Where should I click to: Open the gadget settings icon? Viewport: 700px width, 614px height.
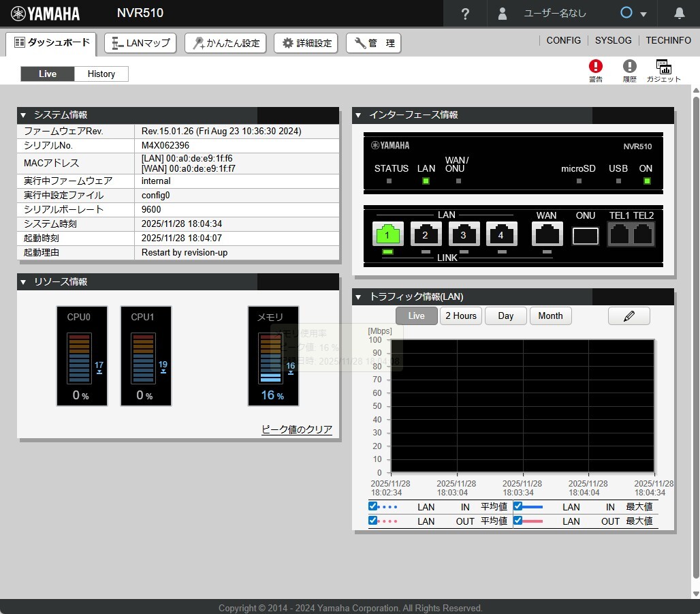pyautogui.click(x=663, y=66)
